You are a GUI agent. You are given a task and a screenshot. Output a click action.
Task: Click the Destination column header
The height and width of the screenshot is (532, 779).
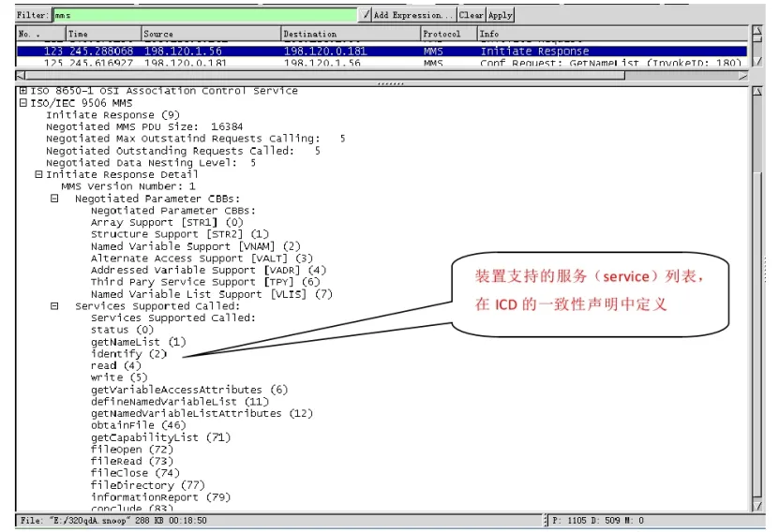(350, 34)
